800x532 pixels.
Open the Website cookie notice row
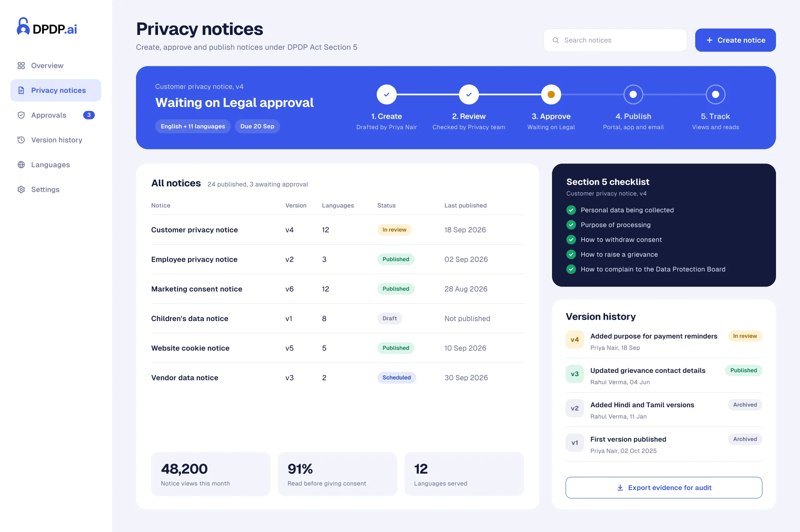tap(338, 348)
